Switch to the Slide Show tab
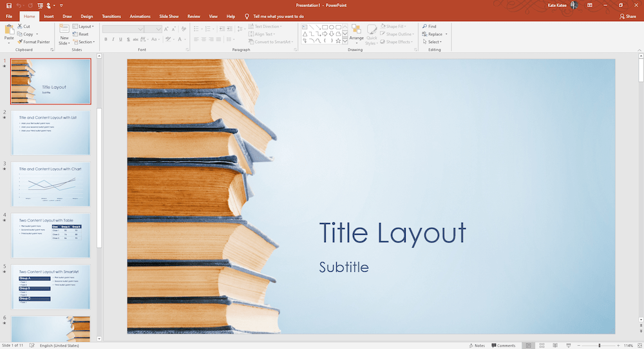This screenshot has height=349, width=644. [169, 17]
